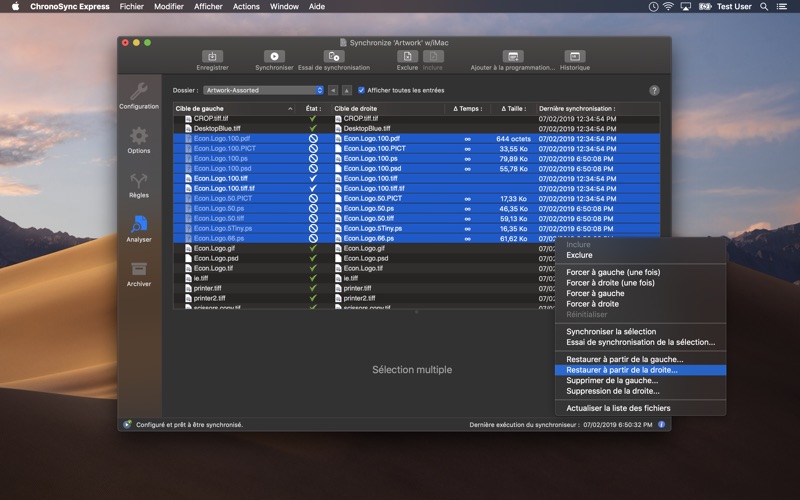Sort by État column header
This screenshot has width=800, height=500.
pos(313,109)
